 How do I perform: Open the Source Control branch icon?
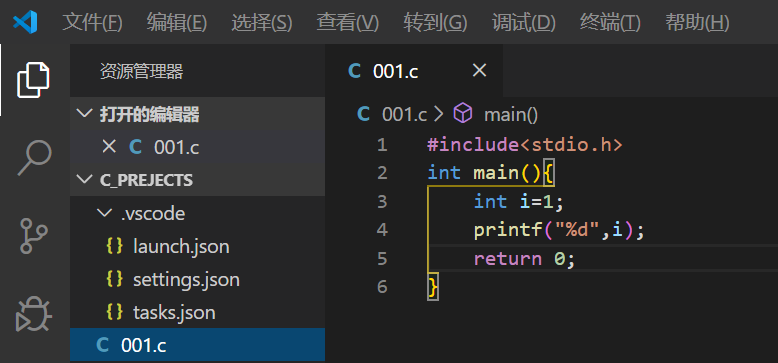click(x=34, y=236)
